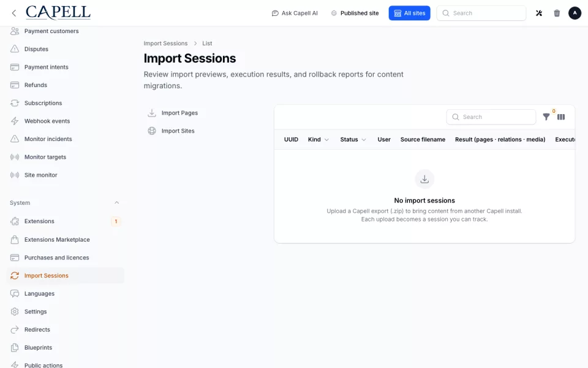The width and height of the screenshot is (588, 368).
Task: Open the tools wrench icon in header
Action: point(539,13)
